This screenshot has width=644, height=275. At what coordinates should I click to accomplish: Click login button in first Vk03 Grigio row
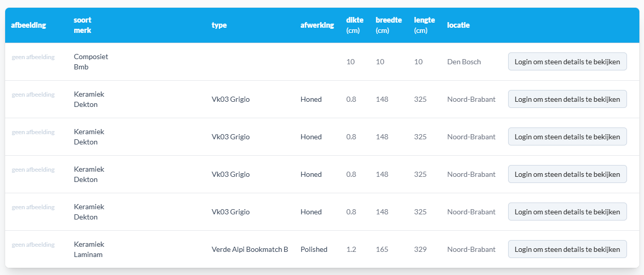567,99
